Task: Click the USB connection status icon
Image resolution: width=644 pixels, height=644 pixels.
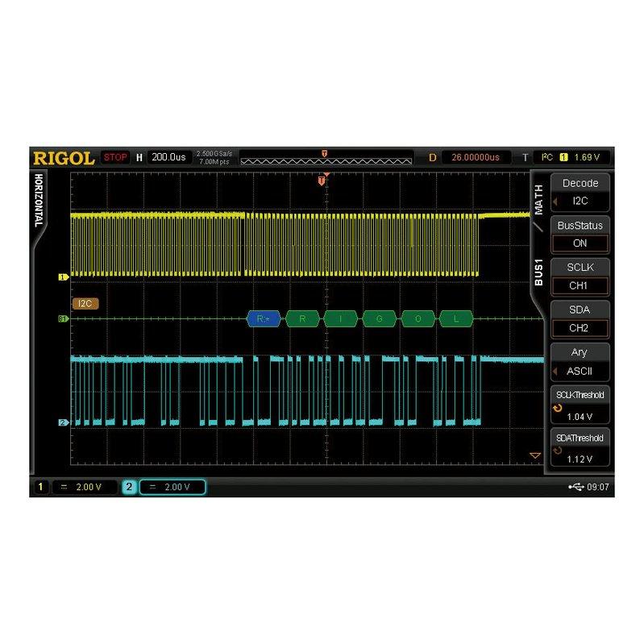Action: (x=575, y=487)
